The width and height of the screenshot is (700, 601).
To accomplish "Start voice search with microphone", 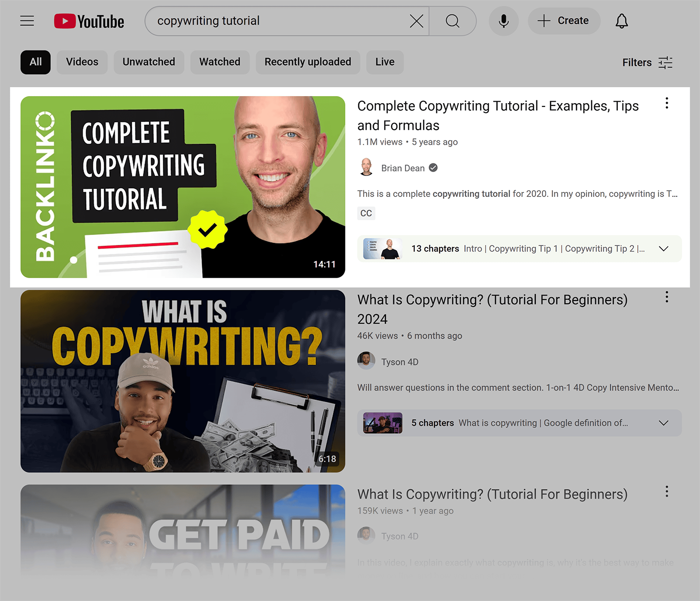I will [x=504, y=21].
